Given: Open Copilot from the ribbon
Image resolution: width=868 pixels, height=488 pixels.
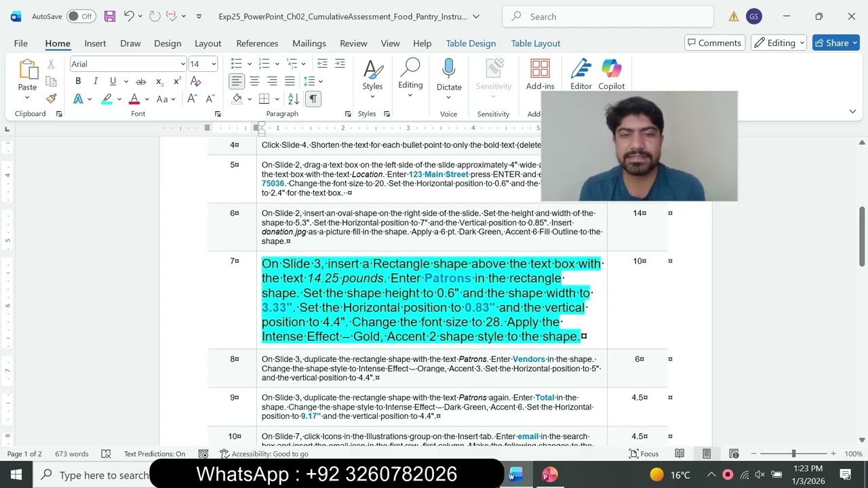Looking at the screenshot, I should pos(611,75).
